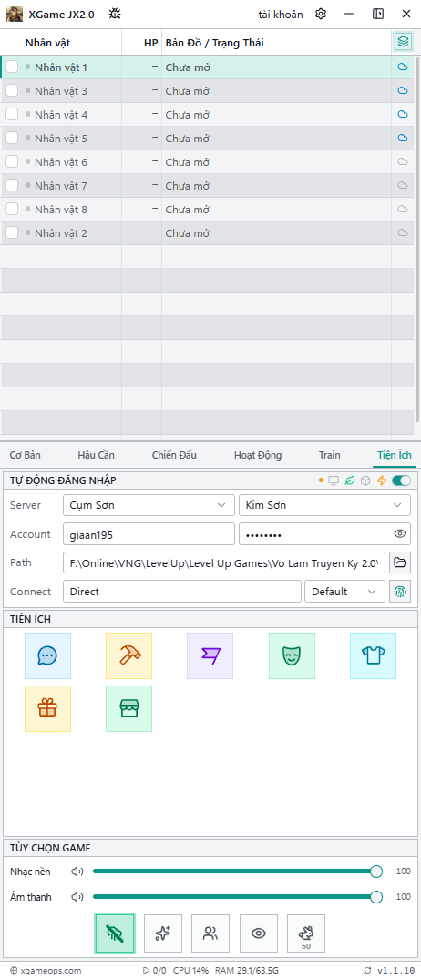Mute Nhạc nền speaker icon

click(x=77, y=872)
